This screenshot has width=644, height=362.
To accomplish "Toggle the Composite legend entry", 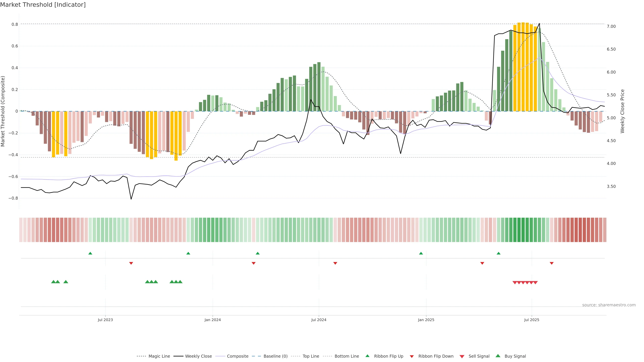I will [x=237, y=356].
